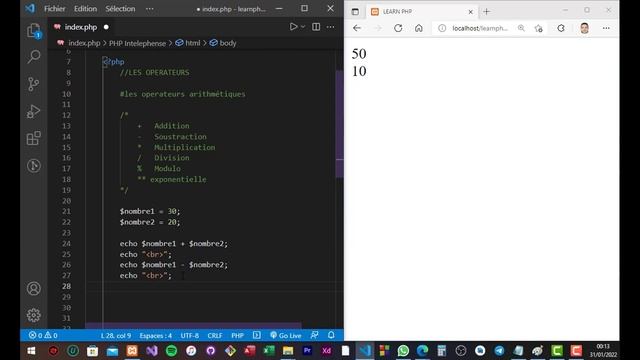Viewport: 640px width, 360px height.
Task: Open the timeline clock icon in activity bar
Action: tap(33, 165)
